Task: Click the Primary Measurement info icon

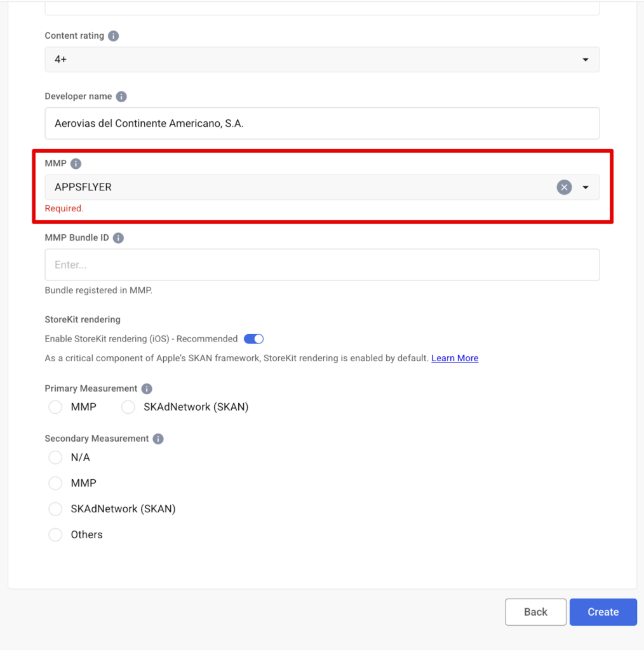Action: [x=147, y=388]
